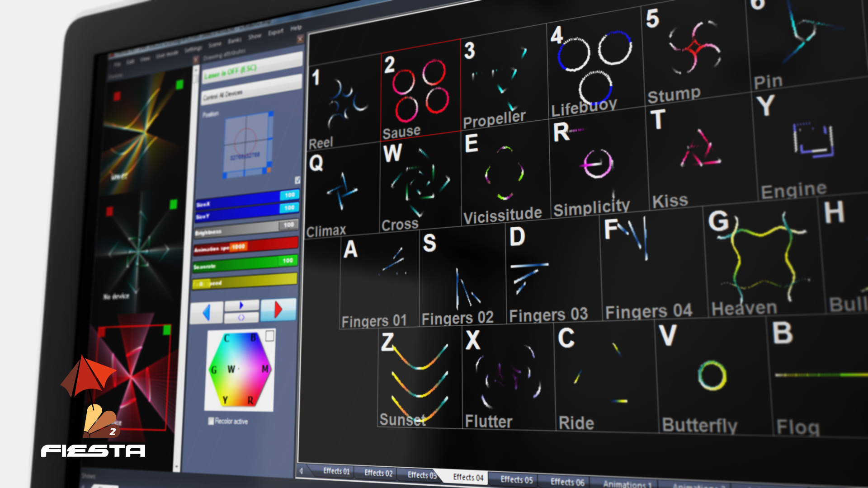Click the red right arrow playback button
This screenshot has width=868, height=488.
click(278, 310)
